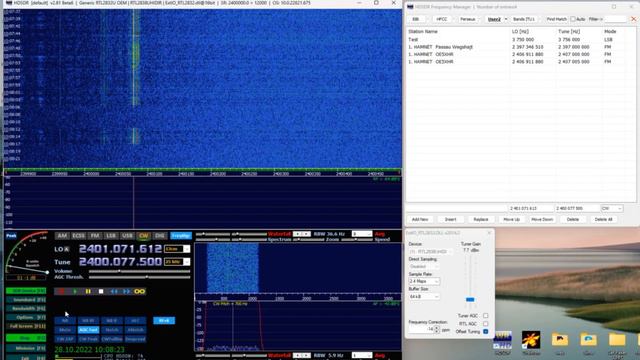The height and width of the screenshot is (360, 640).
Task: Stop playback with the white stop button
Action: click(x=101, y=291)
